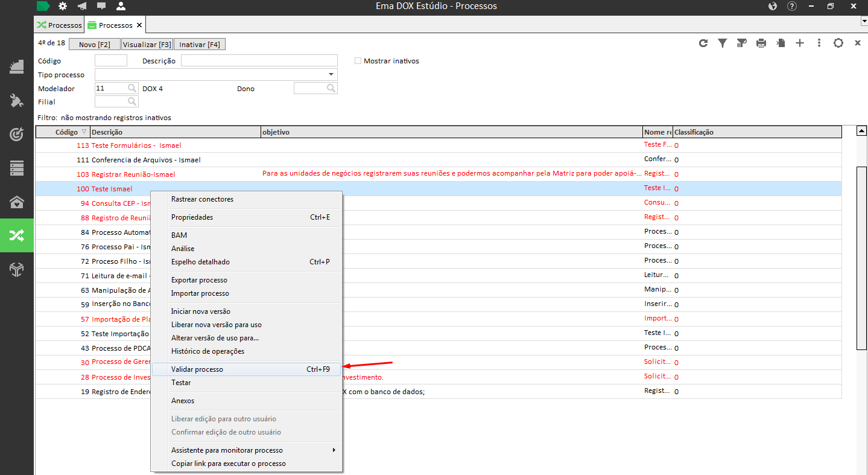This screenshot has height=475, width=868.
Task: Choose Liberar nova versão para uso
Action: [x=247, y=325]
